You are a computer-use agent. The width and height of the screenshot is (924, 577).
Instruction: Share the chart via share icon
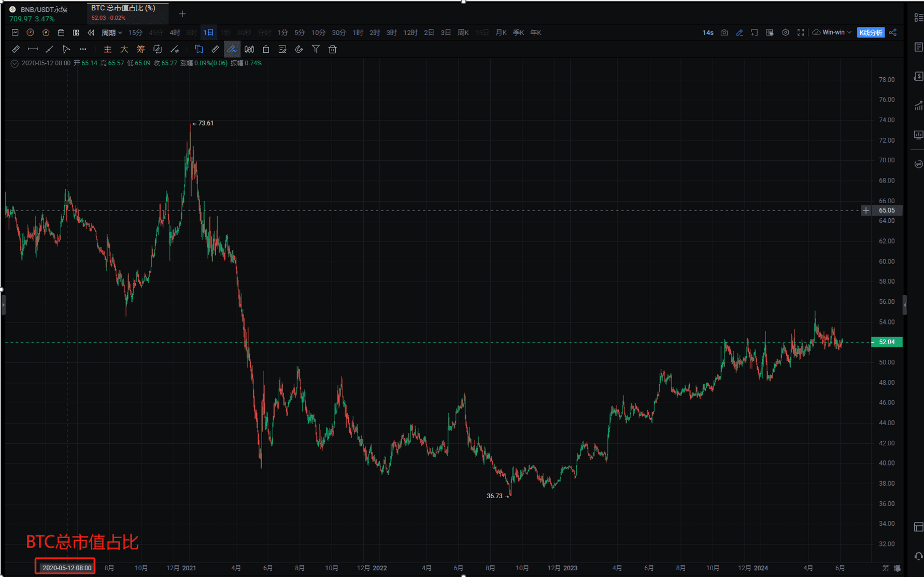click(x=893, y=33)
